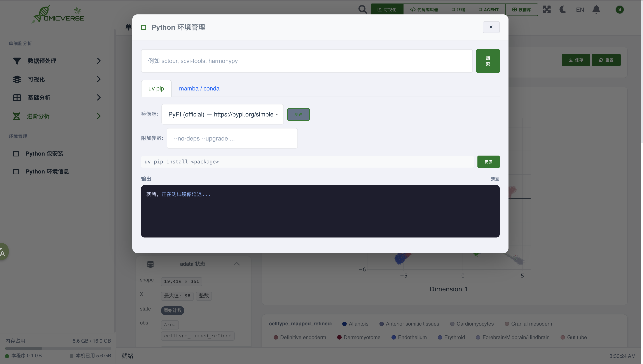Click the database icon in adata 状态 panel
Screen dimensions: 643x364
(x=150, y=264)
